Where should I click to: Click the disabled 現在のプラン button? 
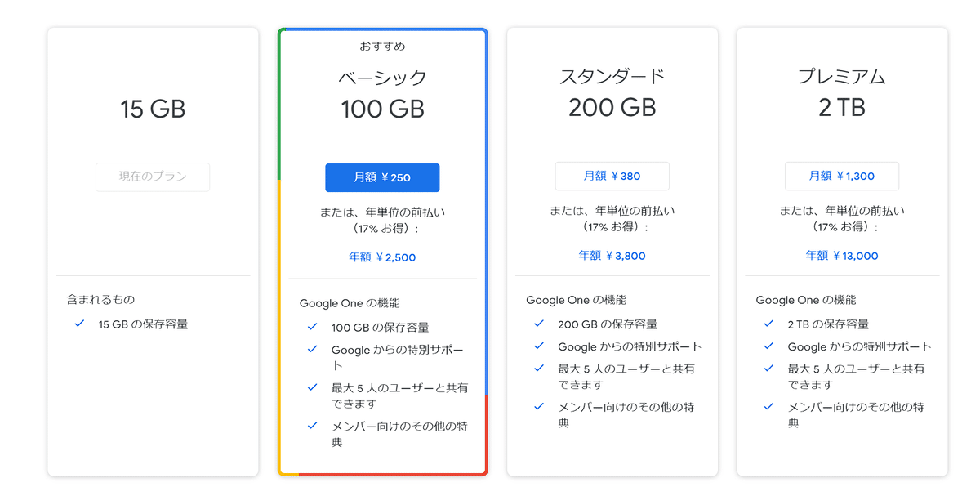click(x=153, y=177)
